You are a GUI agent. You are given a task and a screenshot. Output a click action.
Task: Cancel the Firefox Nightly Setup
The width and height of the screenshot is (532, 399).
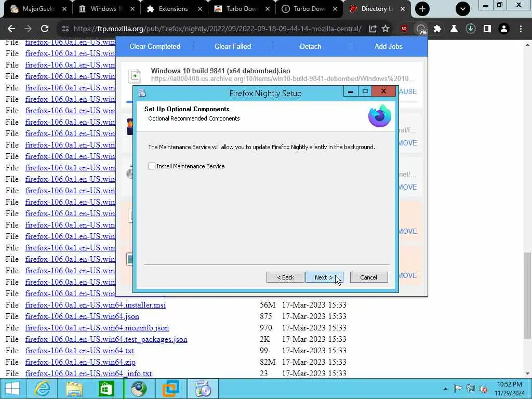pyautogui.click(x=368, y=277)
